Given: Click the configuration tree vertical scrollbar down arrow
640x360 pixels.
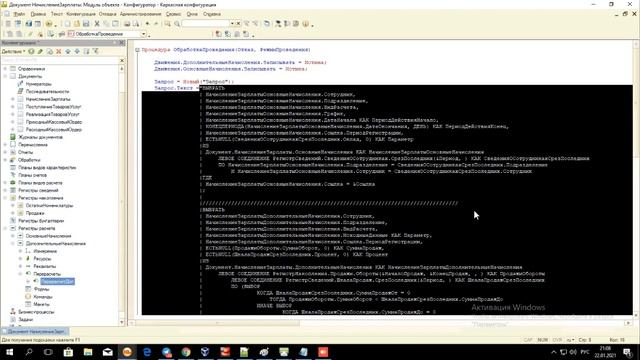Looking at the screenshot, I should click(x=122, y=323).
